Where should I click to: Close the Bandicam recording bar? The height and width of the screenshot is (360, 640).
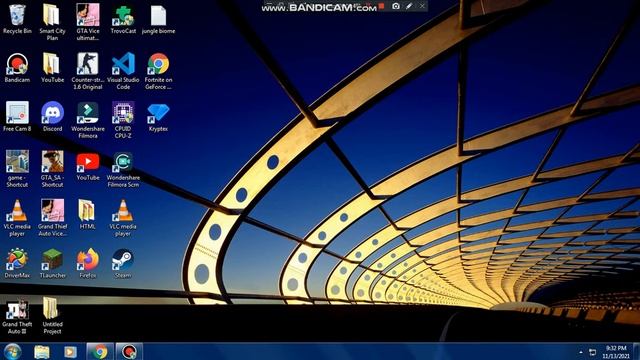(422, 6)
